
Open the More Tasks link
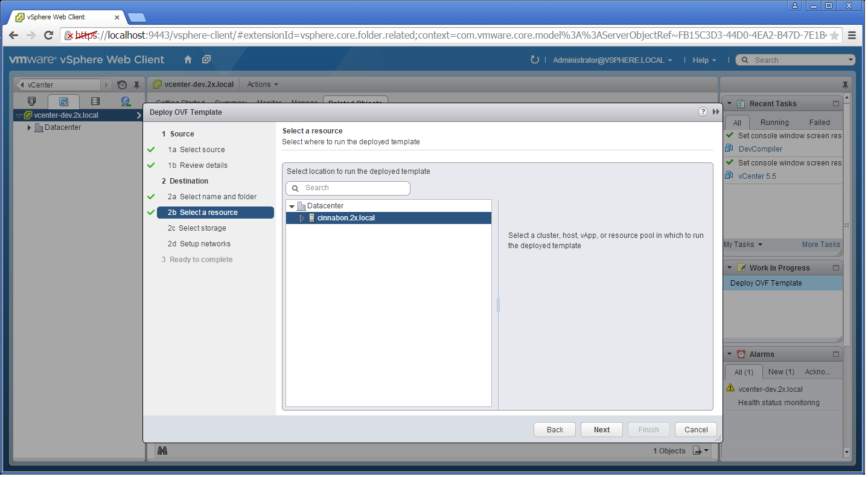821,245
